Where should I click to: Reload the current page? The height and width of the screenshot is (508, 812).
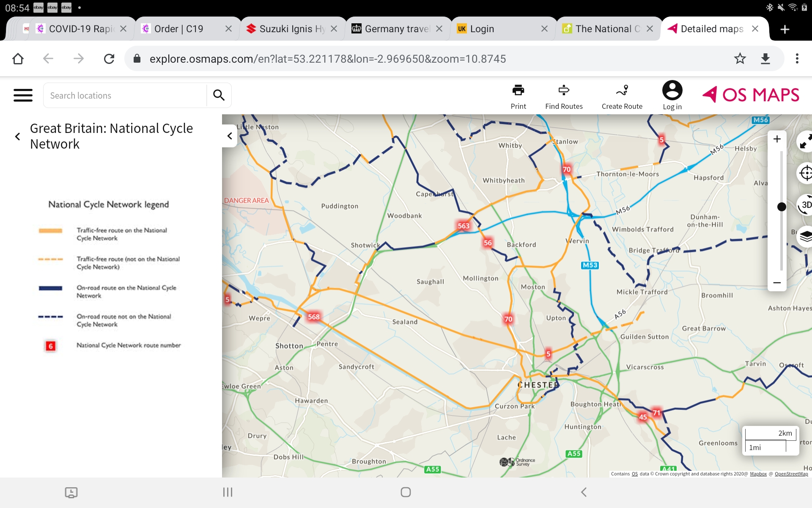[109, 58]
